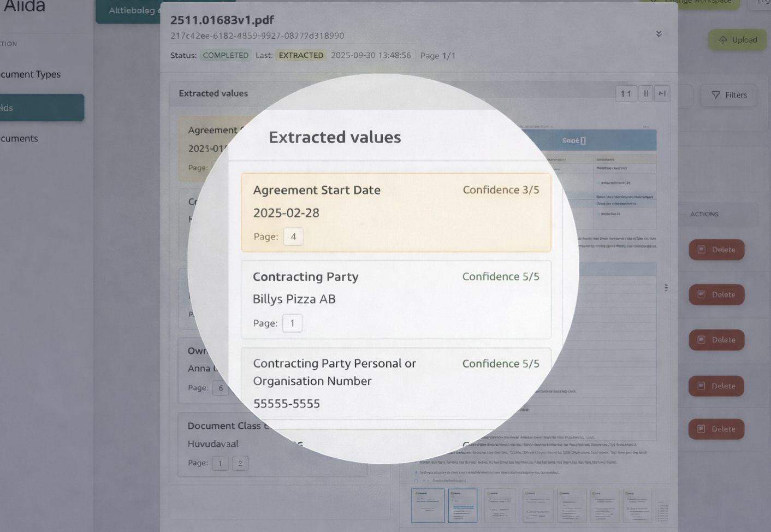Click the value 2025-02-28
Image resolution: width=771 pixels, height=532 pixels.
(286, 213)
